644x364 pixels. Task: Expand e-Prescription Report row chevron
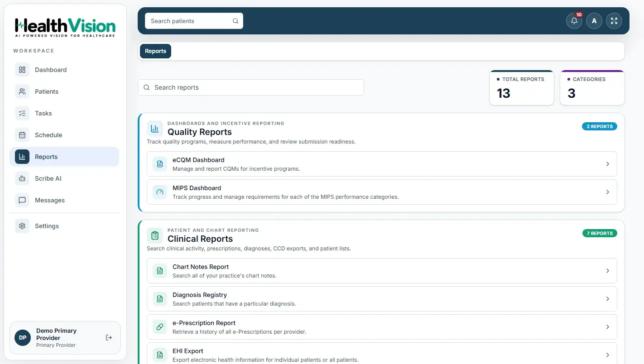[x=608, y=327]
